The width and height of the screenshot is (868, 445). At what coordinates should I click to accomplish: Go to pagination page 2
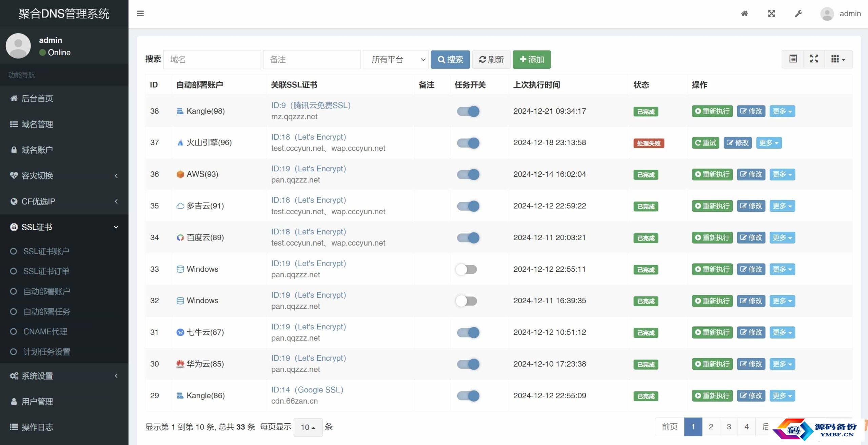tap(711, 427)
